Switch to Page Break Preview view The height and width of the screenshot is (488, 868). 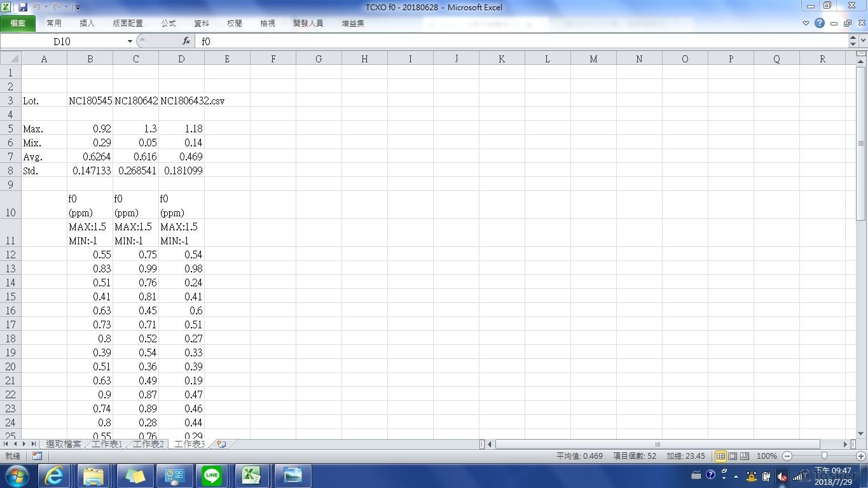[744, 456]
